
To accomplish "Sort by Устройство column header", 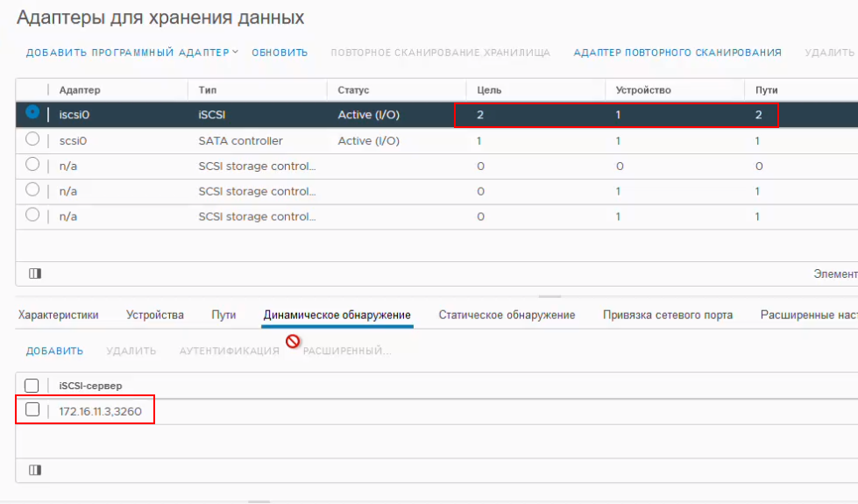I will pyautogui.click(x=643, y=89).
